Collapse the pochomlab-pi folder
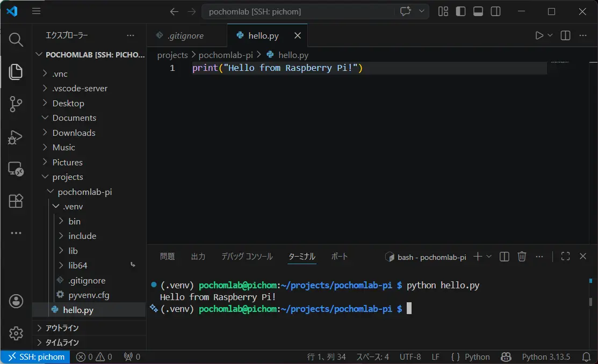This screenshot has width=598, height=364. [89, 192]
